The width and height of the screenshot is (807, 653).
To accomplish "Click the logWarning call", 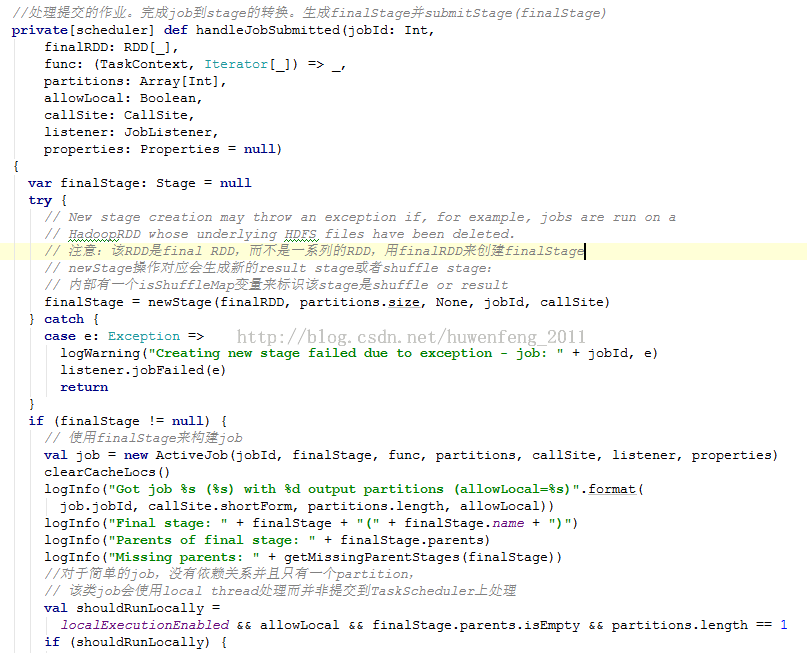I will [99, 353].
